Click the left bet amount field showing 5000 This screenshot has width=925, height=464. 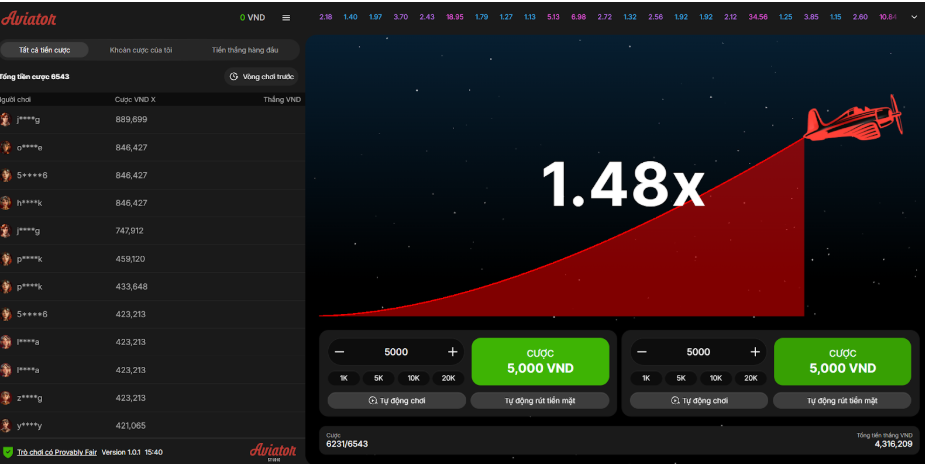tap(396, 352)
